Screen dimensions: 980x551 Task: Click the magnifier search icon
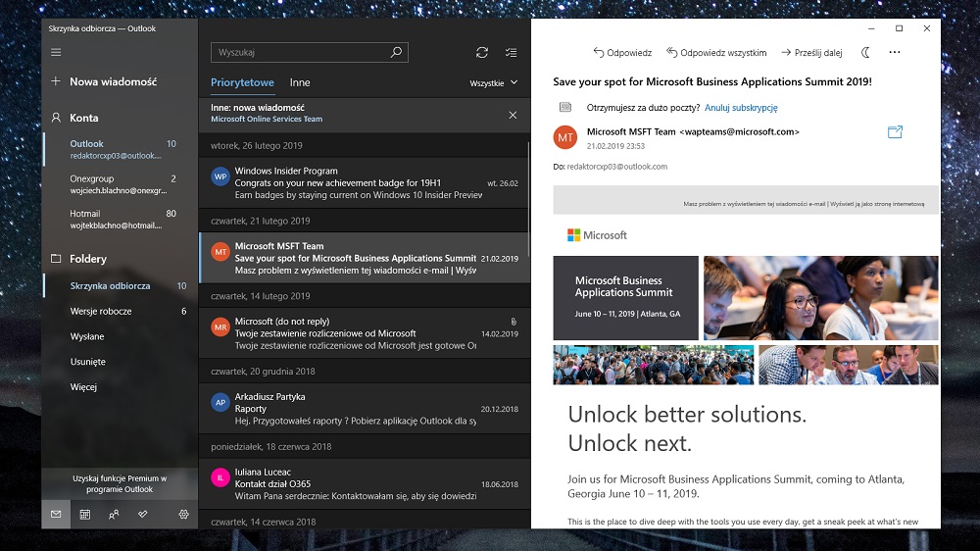(396, 53)
